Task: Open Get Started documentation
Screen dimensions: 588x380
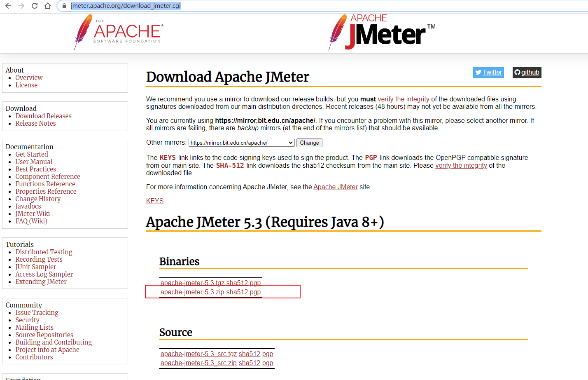Action: [x=32, y=154]
